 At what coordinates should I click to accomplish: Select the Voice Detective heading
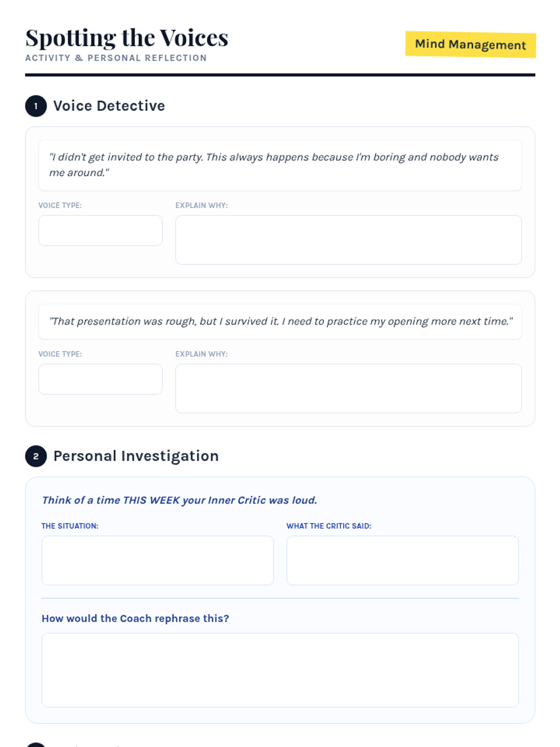click(x=109, y=106)
